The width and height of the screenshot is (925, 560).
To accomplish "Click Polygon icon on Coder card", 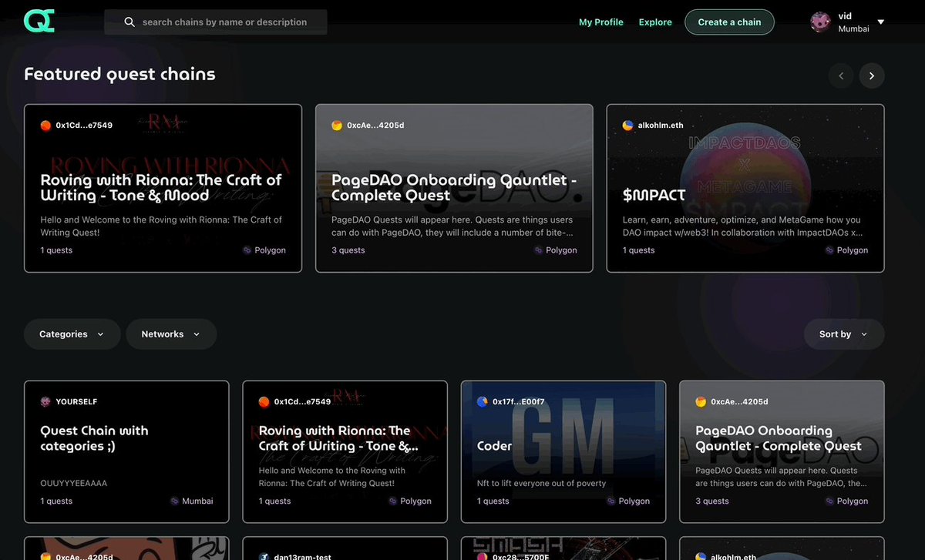I will [611, 501].
